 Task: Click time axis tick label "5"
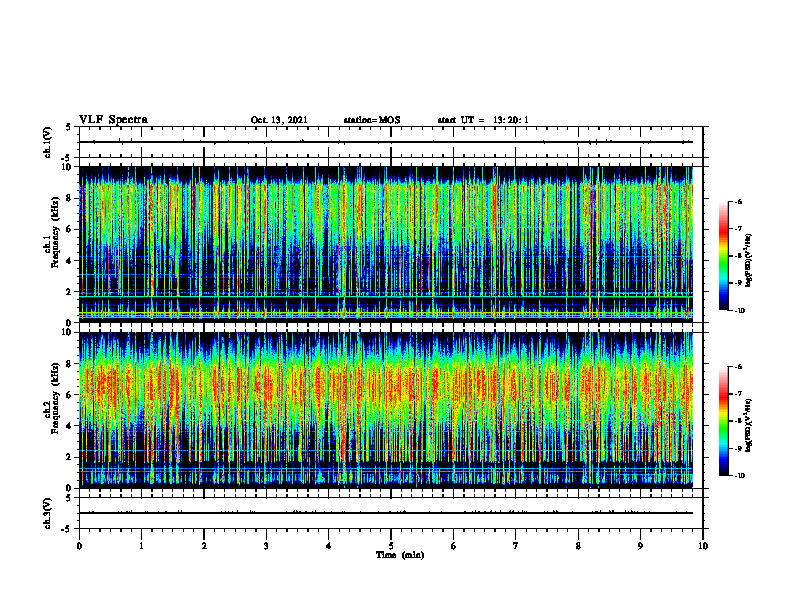(x=391, y=546)
